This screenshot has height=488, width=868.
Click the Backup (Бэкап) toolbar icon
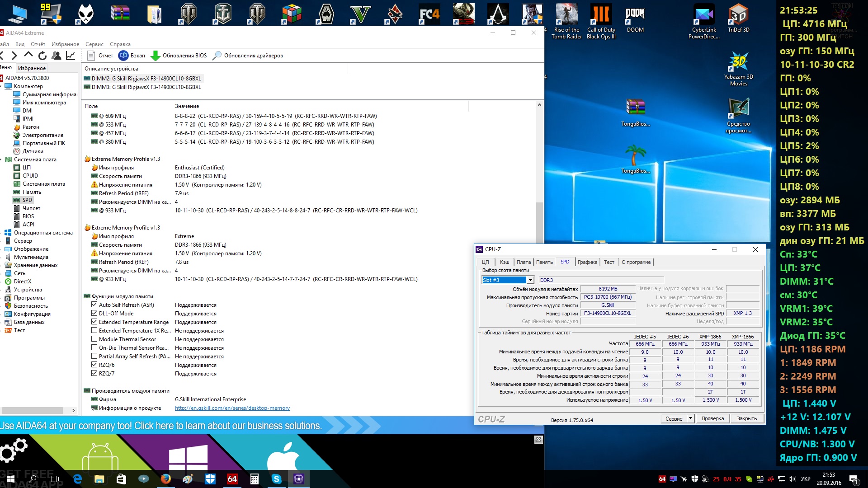pyautogui.click(x=123, y=56)
